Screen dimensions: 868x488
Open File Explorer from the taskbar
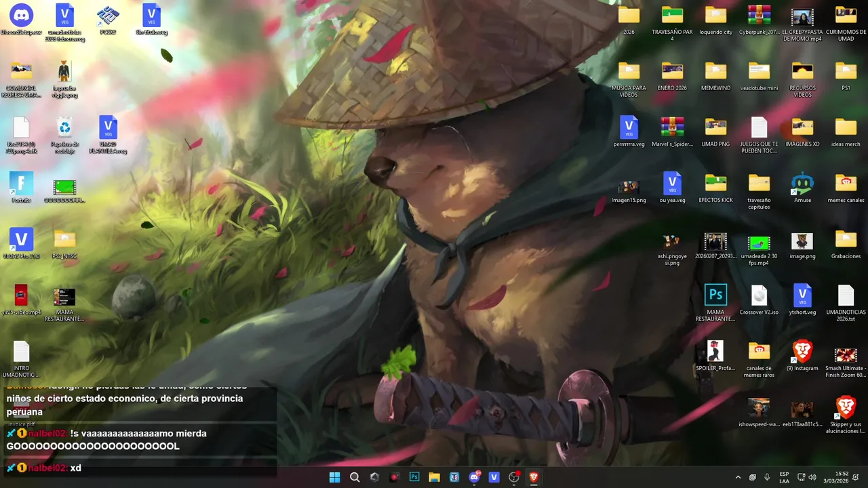[434, 477]
